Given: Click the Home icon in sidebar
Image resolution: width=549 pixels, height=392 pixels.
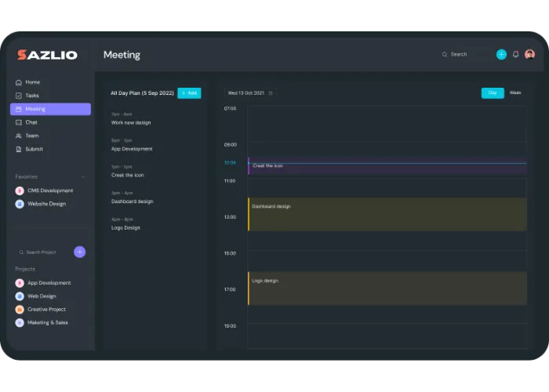Looking at the screenshot, I should (19, 82).
